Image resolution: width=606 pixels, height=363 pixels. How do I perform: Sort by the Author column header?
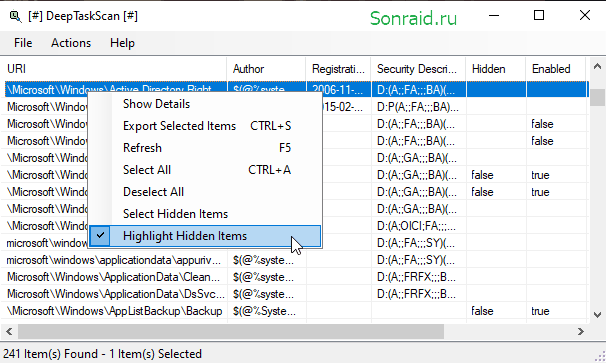tap(266, 69)
